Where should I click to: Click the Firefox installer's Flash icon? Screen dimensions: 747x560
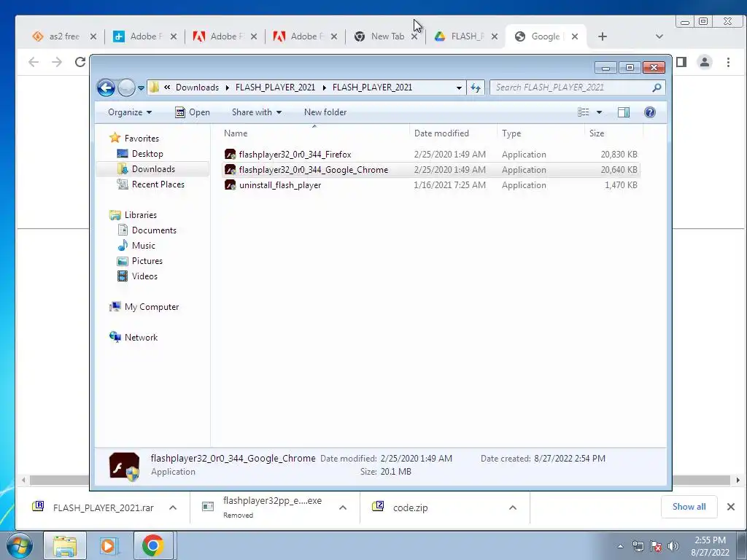pyautogui.click(x=230, y=155)
